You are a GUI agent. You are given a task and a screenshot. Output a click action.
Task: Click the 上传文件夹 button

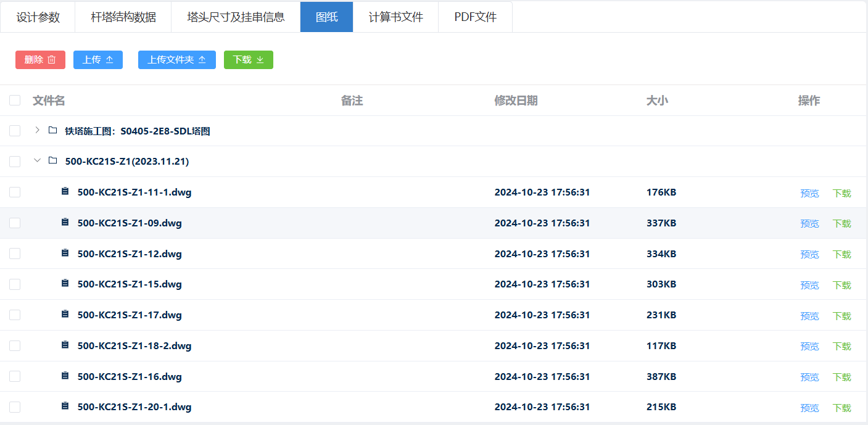pos(177,60)
